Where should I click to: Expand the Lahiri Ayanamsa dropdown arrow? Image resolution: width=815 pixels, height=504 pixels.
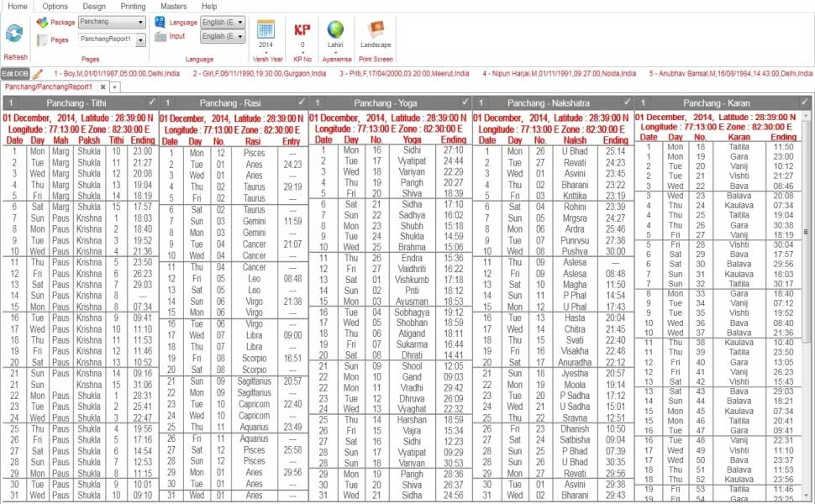[335, 52]
